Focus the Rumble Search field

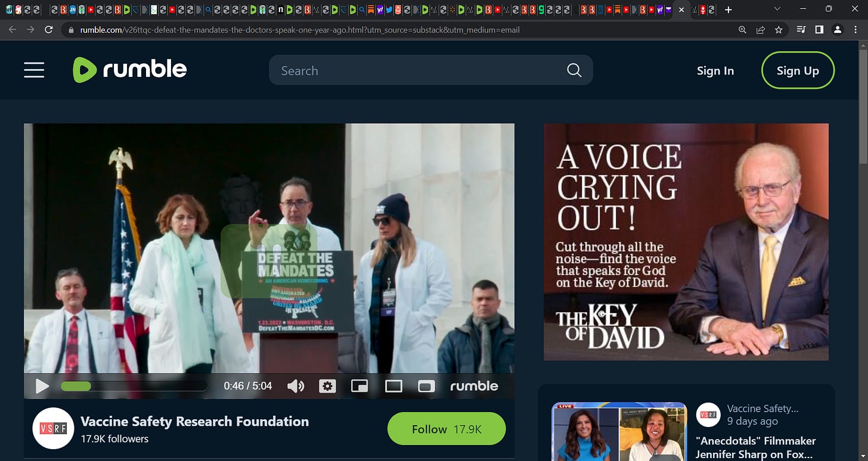coord(430,70)
